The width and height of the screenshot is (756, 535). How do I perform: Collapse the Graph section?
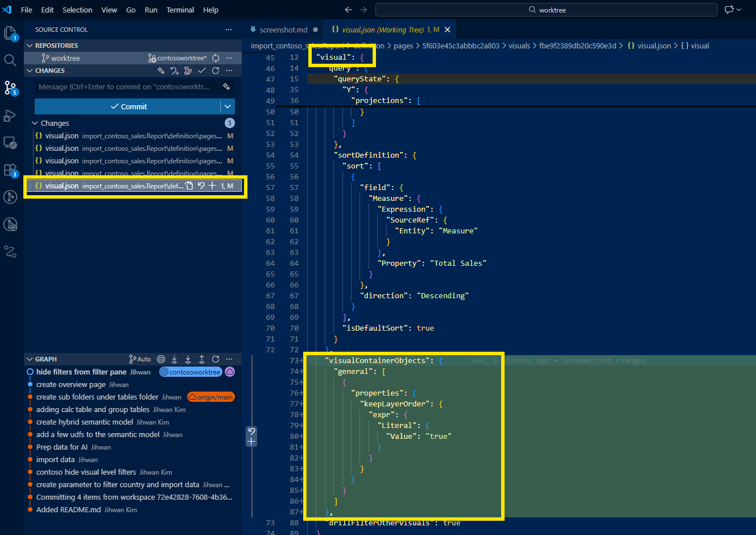[30, 359]
